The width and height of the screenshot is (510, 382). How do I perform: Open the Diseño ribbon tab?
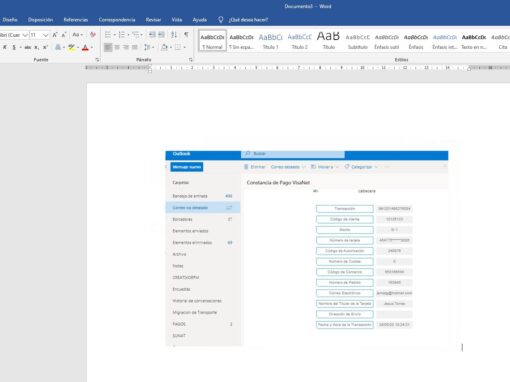pos(10,20)
